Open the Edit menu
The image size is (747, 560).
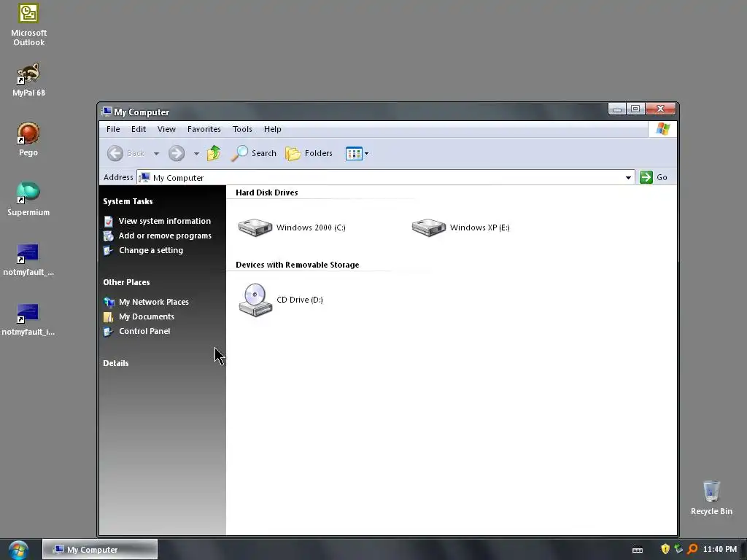pos(139,129)
